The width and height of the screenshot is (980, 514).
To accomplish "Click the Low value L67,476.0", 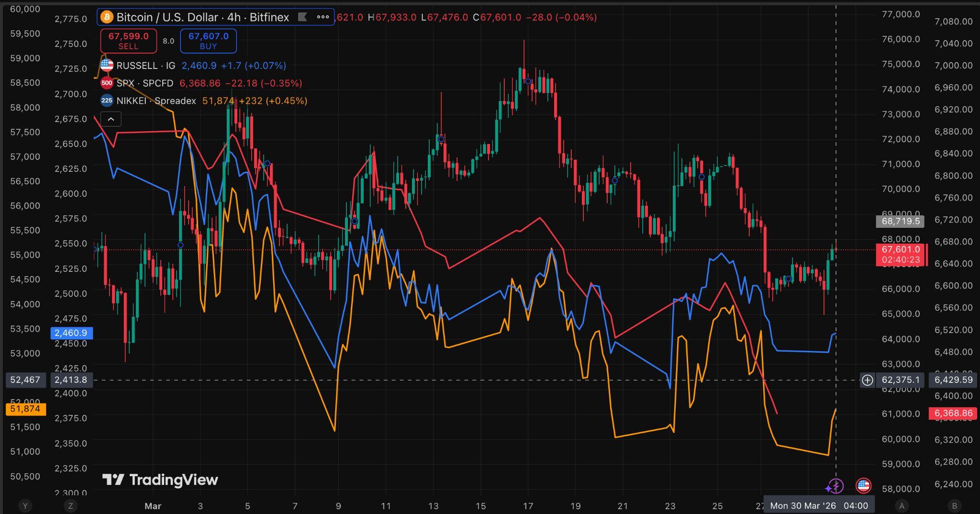I will [445, 17].
